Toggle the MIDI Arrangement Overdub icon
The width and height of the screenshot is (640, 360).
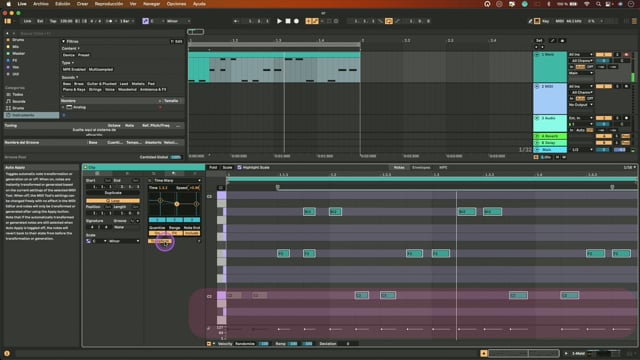(308, 21)
